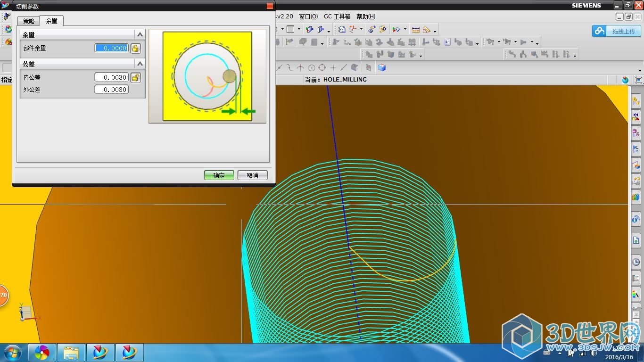Close the 切削参数 dialog

point(270,6)
